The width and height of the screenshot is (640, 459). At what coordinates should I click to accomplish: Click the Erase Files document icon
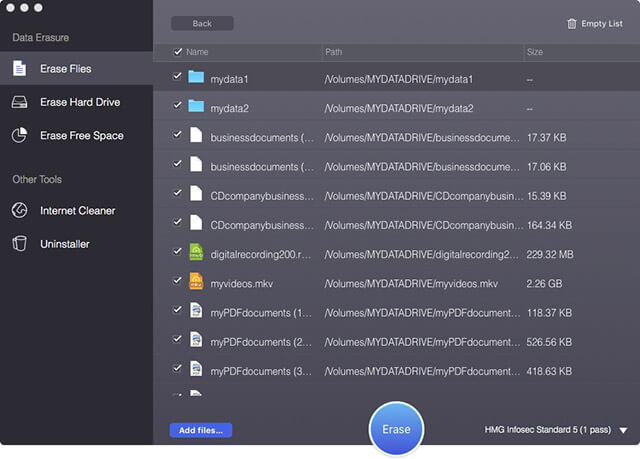click(19, 68)
